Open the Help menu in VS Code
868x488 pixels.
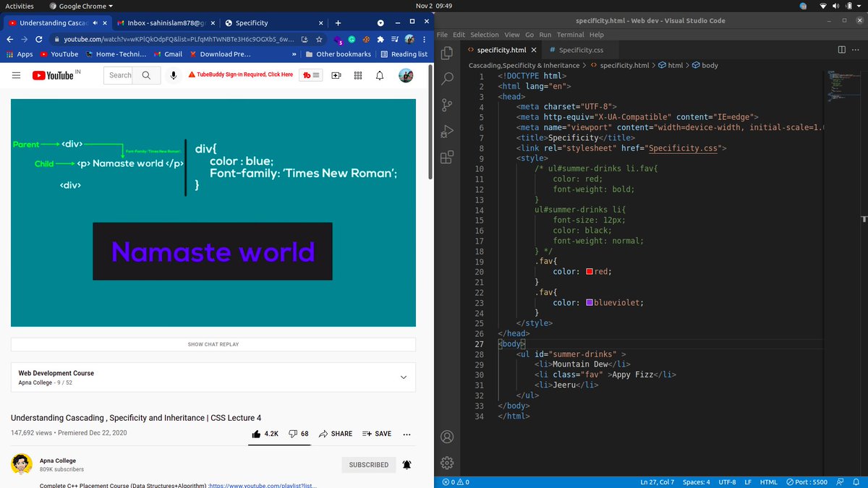tap(596, 35)
